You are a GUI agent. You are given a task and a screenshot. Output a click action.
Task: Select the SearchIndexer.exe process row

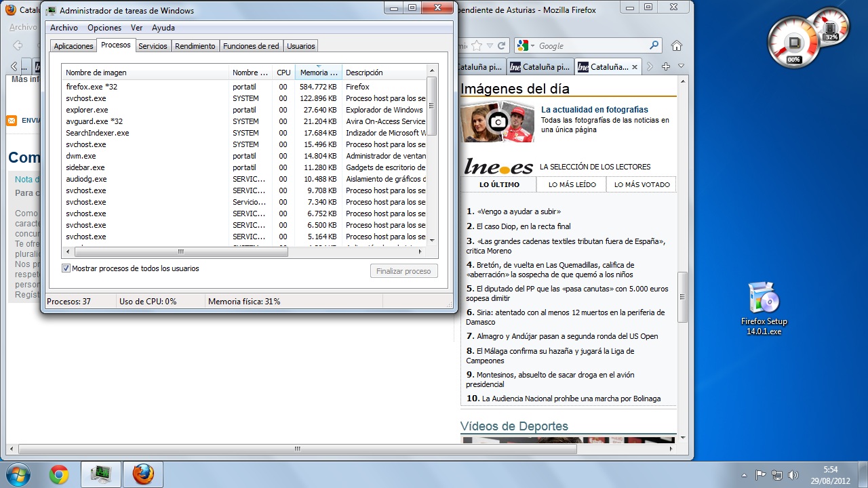point(245,133)
